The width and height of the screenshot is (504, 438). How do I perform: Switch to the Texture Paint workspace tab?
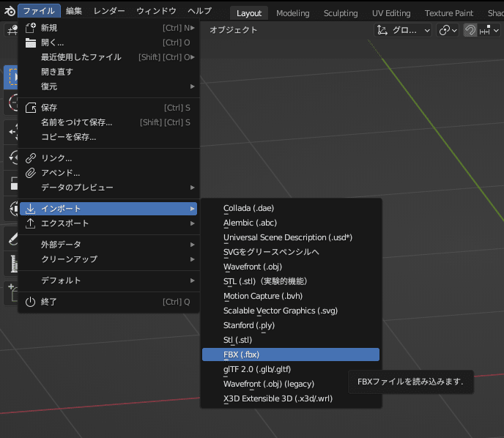tap(449, 13)
